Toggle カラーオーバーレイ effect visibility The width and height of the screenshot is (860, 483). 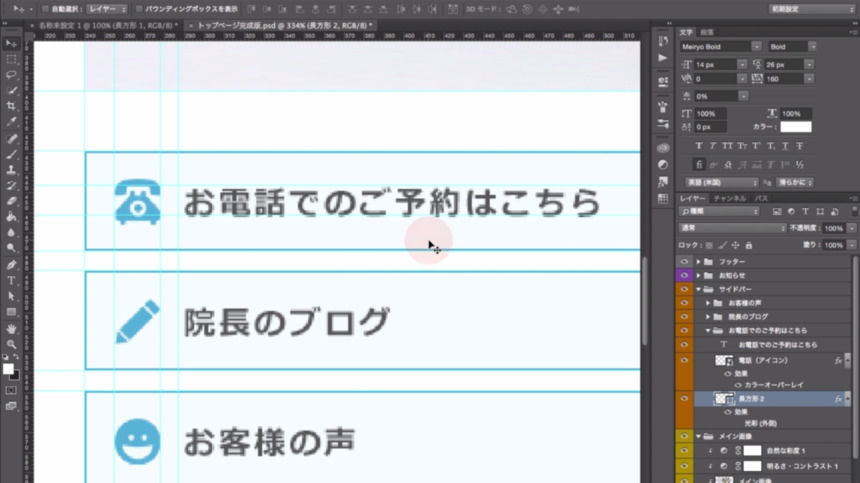738,385
